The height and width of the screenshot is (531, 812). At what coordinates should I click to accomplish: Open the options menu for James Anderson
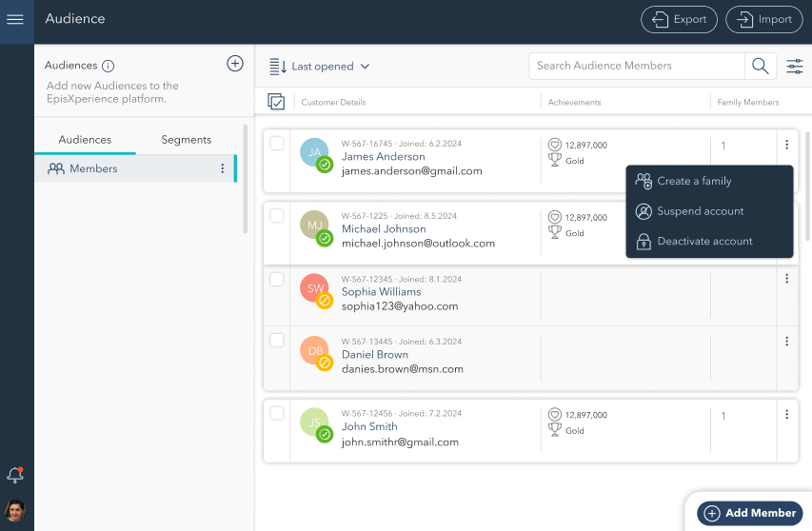786,145
